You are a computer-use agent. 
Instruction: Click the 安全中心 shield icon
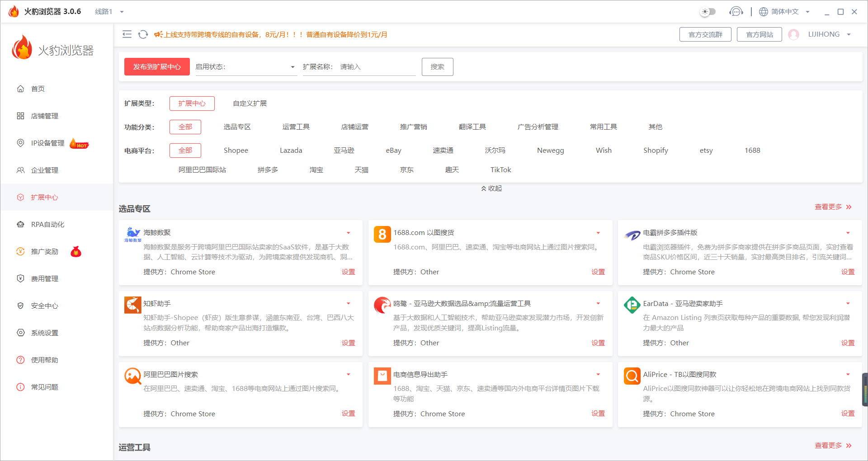click(x=20, y=306)
